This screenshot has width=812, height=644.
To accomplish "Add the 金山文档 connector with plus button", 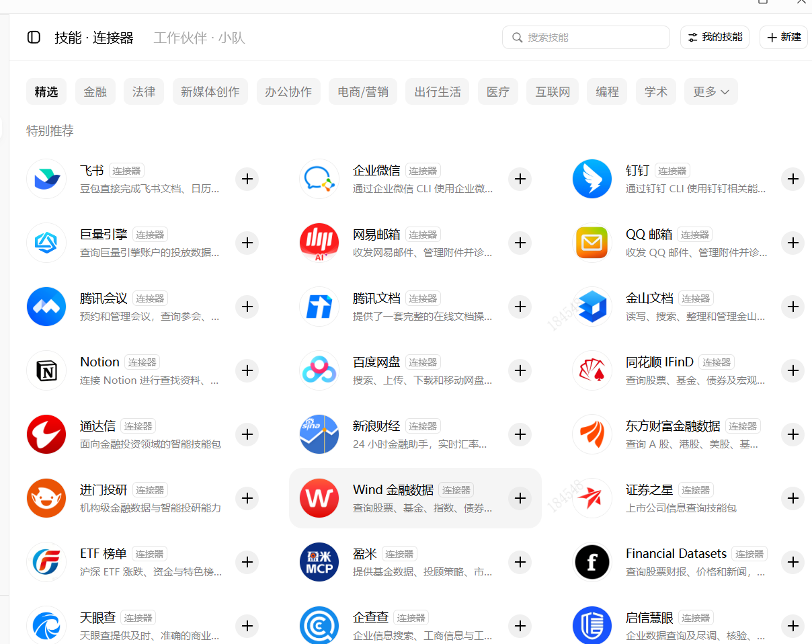I will click(793, 307).
